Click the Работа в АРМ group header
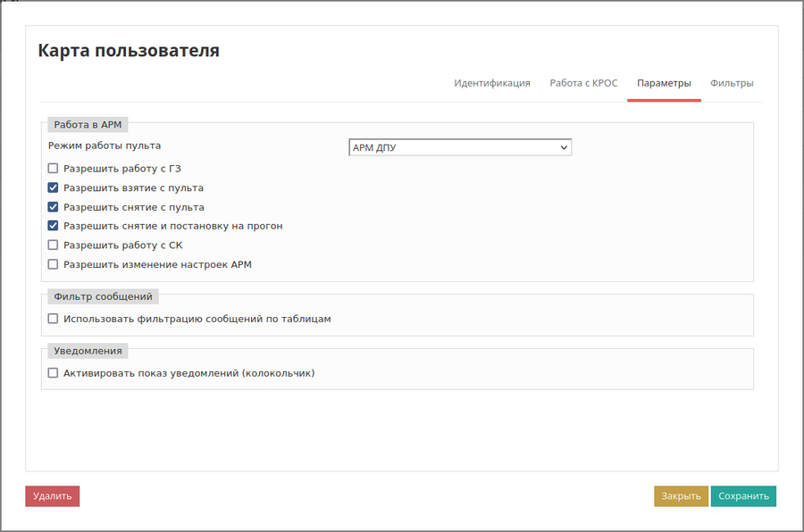804x532 pixels. pyautogui.click(x=88, y=125)
